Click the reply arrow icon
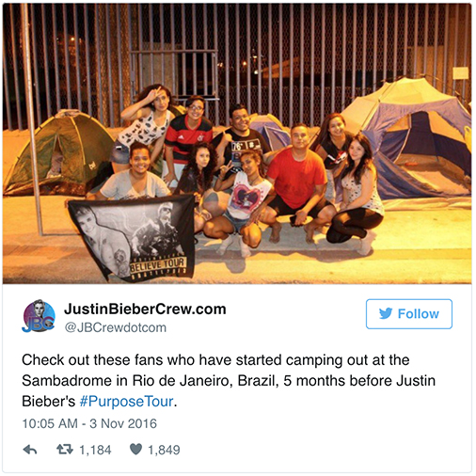Viewport: 476px width, 476px height. pos(30,450)
